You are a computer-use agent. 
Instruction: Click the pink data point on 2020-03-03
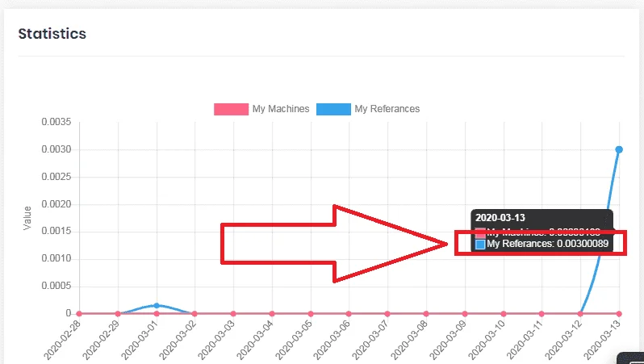click(x=233, y=313)
